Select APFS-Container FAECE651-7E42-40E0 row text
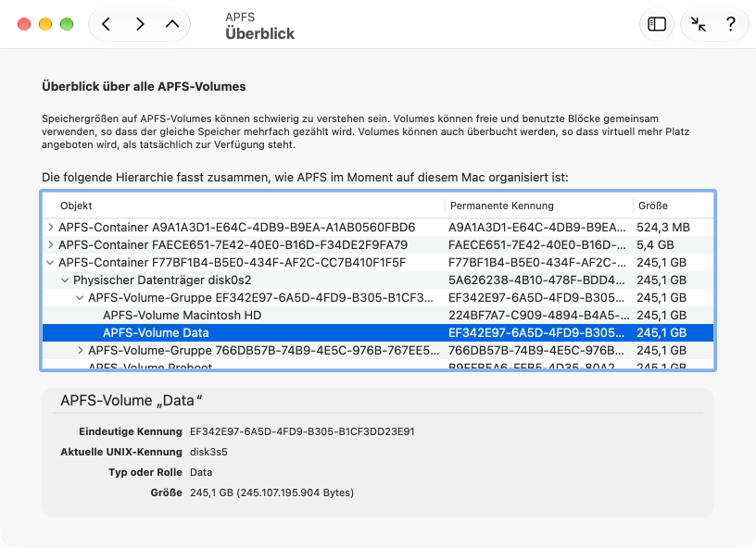 [233, 245]
